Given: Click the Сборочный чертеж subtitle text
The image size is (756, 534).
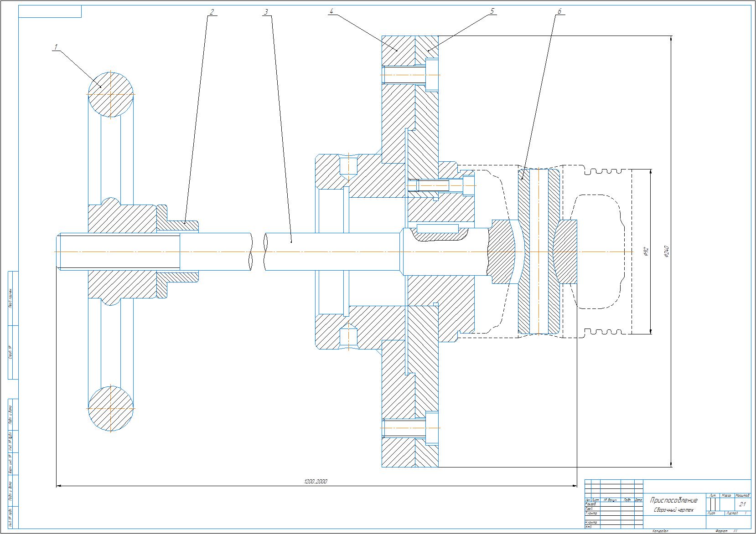Looking at the screenshot, I should coord(673,510).
